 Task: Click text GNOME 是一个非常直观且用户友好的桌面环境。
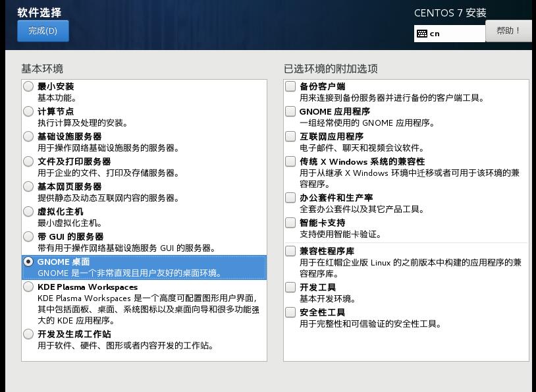pos(130,273)
